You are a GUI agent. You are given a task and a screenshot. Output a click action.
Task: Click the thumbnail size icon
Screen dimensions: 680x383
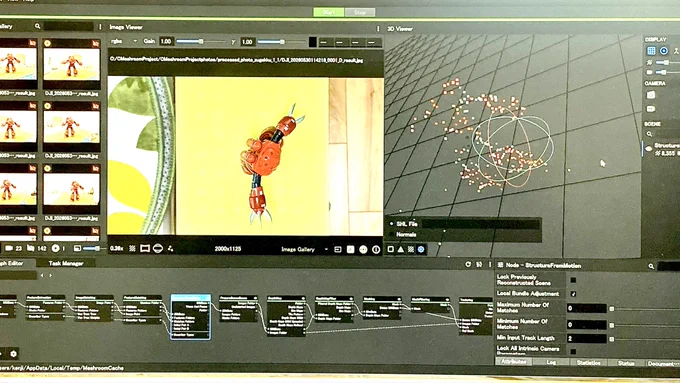coord(77,249)
